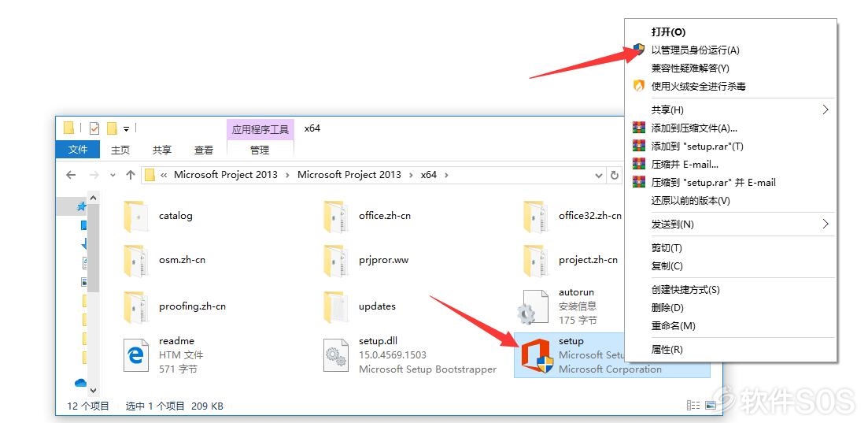Click the Back navigation arrow

pos(71,175)
